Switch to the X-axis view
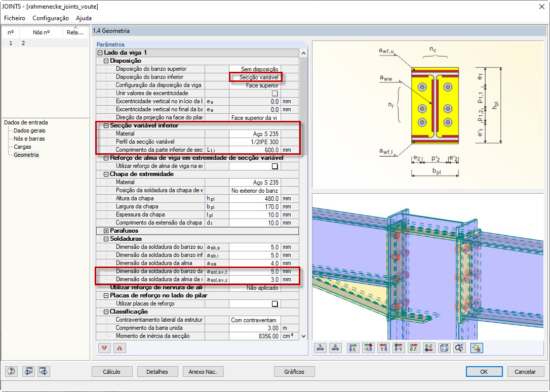Screen dimensions: 550x392 [x=353, y=347]
